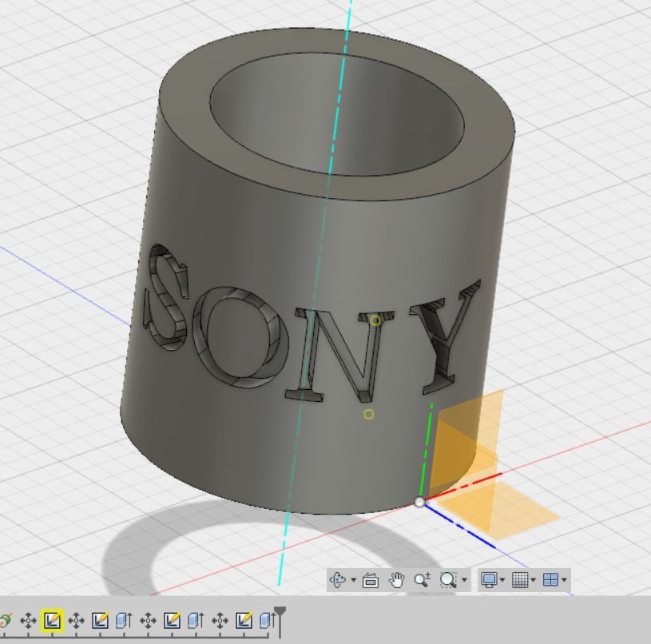The image size is (651, 644).
Task: Click the green vertical origin axis
Action: click(x=426, y=451)
